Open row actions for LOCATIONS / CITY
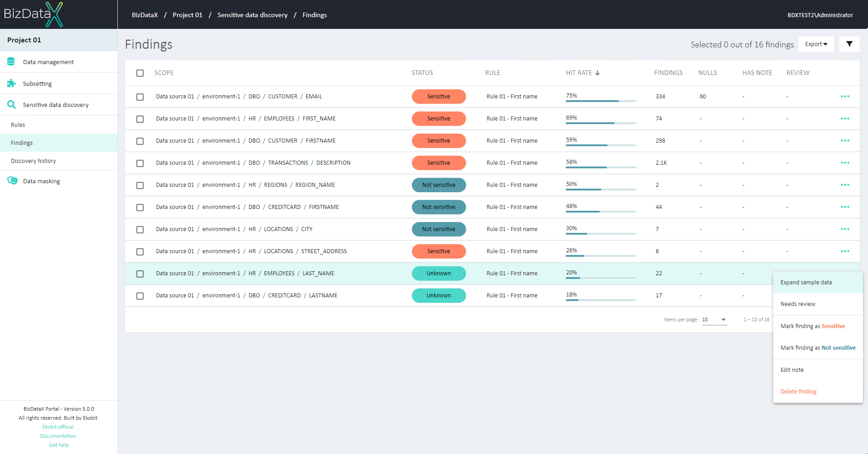 (845, 229)
